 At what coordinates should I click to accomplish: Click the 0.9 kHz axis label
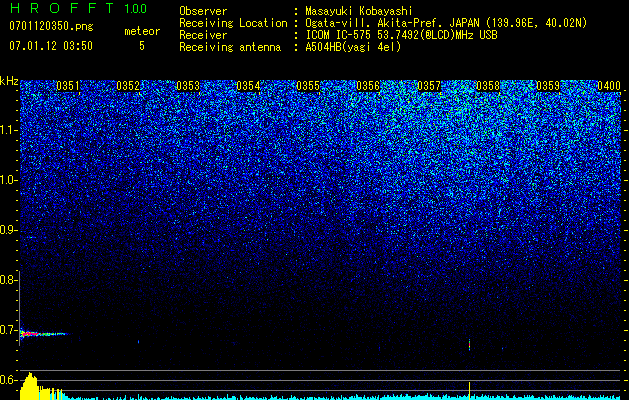coord(8,230)
